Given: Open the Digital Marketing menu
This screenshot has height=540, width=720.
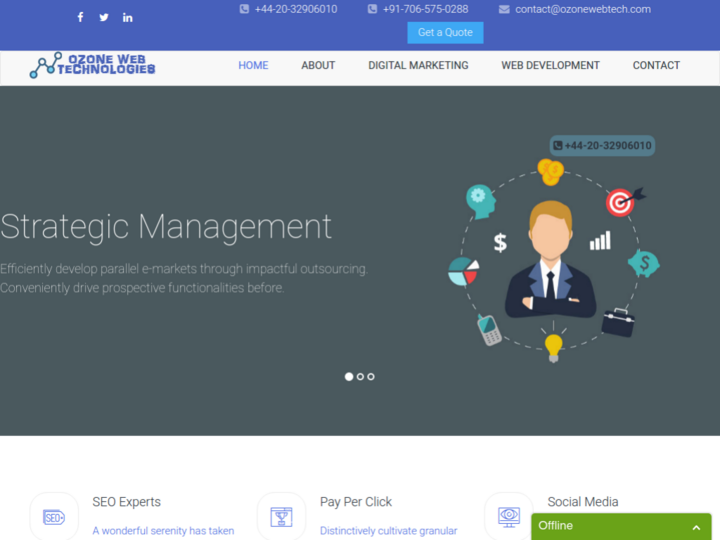Looking at the screenshot, I should coord(418,66).
